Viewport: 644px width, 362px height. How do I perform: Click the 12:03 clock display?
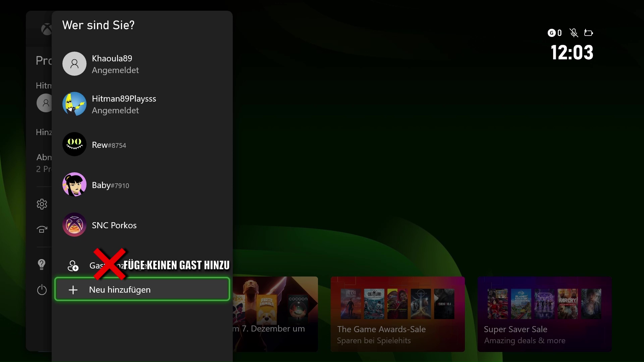coord(572,53)
